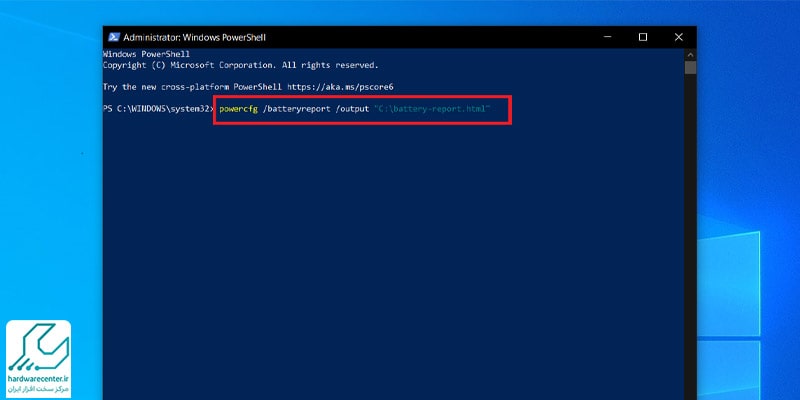Image resolution: width=800 pixels, height=400 pixels.
Task: Click the 'Copyright (C) Microsoft Corporation' line
Action: [241, 65]
